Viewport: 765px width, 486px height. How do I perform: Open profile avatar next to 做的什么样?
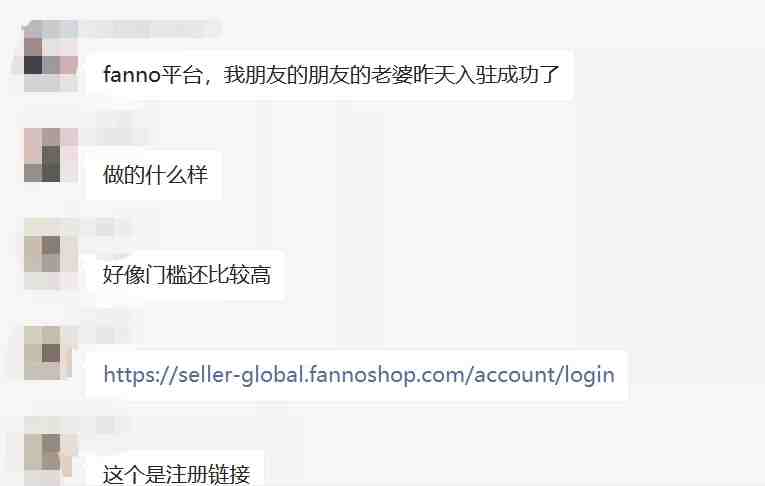coord(51,155)
